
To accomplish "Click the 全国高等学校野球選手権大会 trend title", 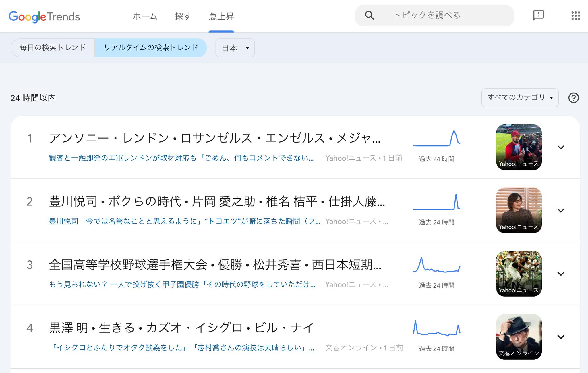I will tap(215, 265).
